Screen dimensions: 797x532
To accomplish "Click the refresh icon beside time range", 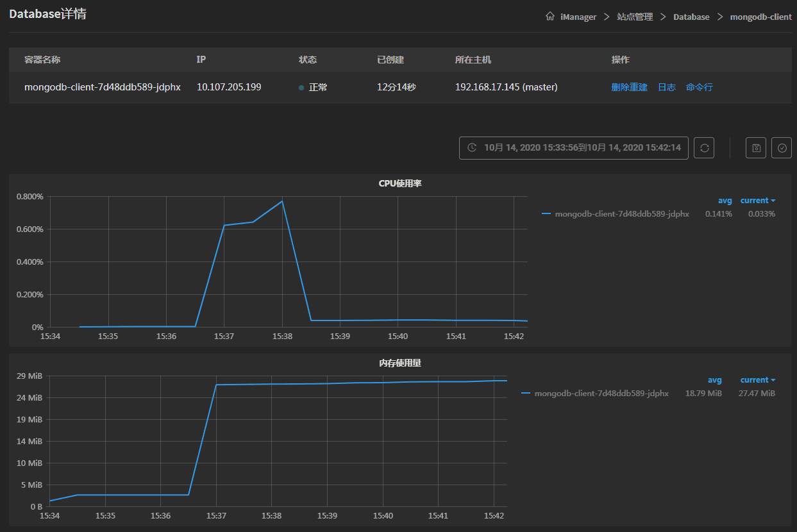I will click(704, 147).
